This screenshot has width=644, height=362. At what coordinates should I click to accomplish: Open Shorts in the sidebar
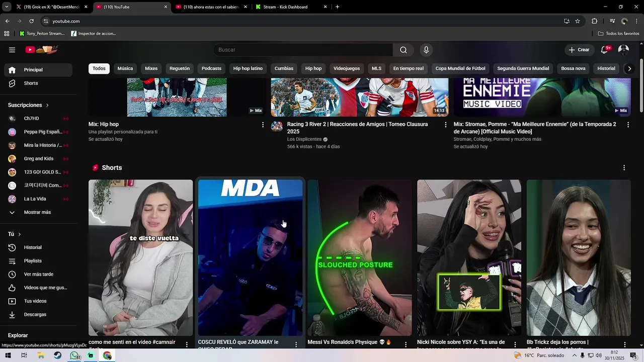[38, 83]
